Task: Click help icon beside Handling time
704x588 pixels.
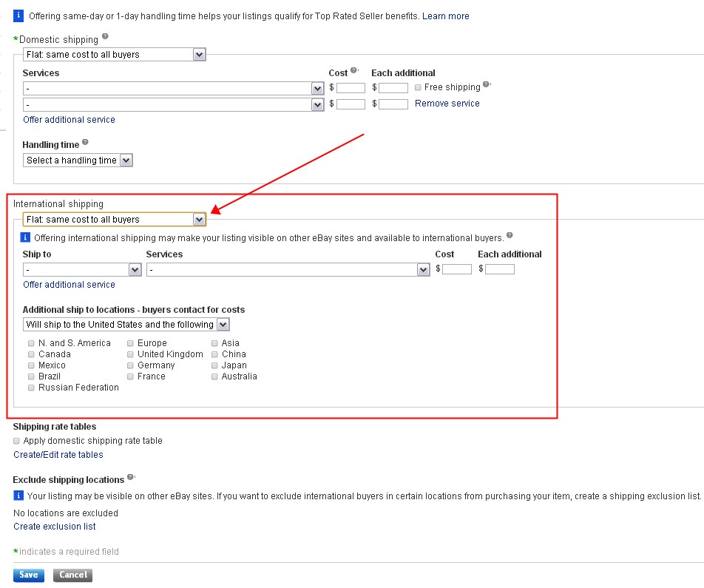Action: pyautogui.click(x=85, y=142)
